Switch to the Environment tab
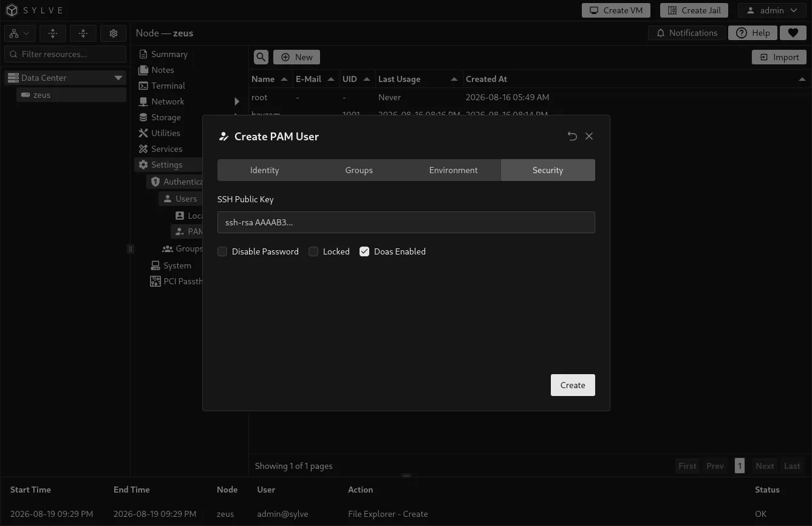Screen dimensions: 812x526 453,170
